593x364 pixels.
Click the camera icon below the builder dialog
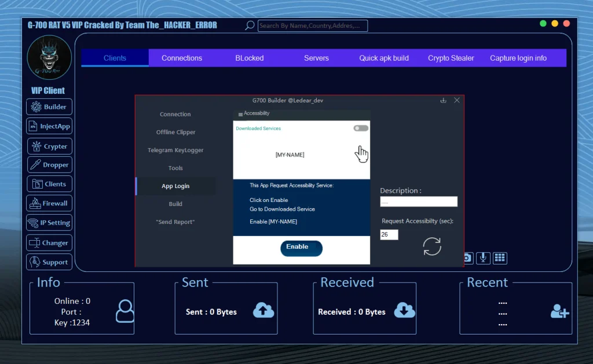pos(467,258)
